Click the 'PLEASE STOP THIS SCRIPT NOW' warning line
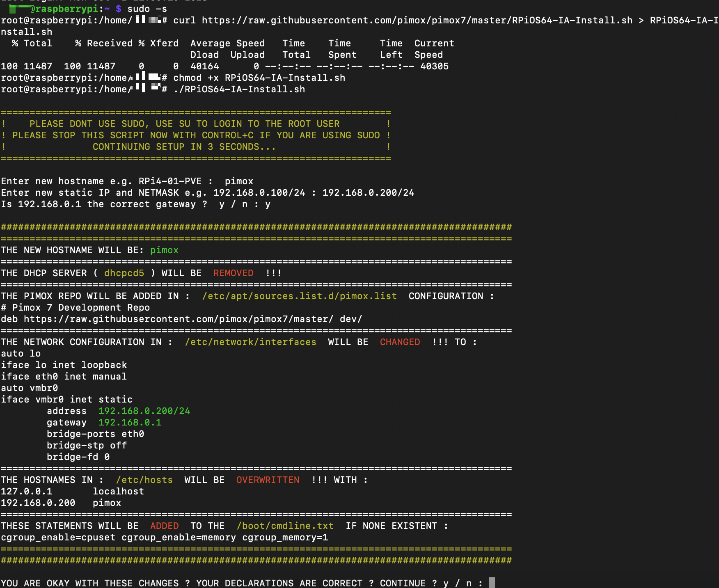 pyautogui.click(x=196, y=135)
